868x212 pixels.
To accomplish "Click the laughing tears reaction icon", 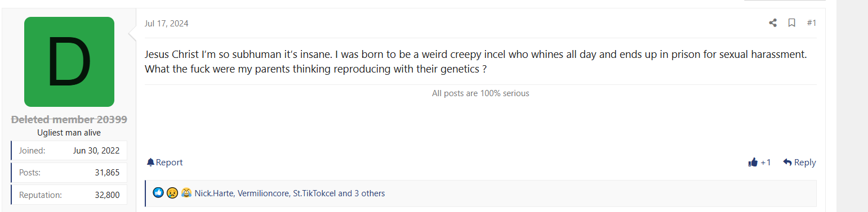I will (186, 193).
